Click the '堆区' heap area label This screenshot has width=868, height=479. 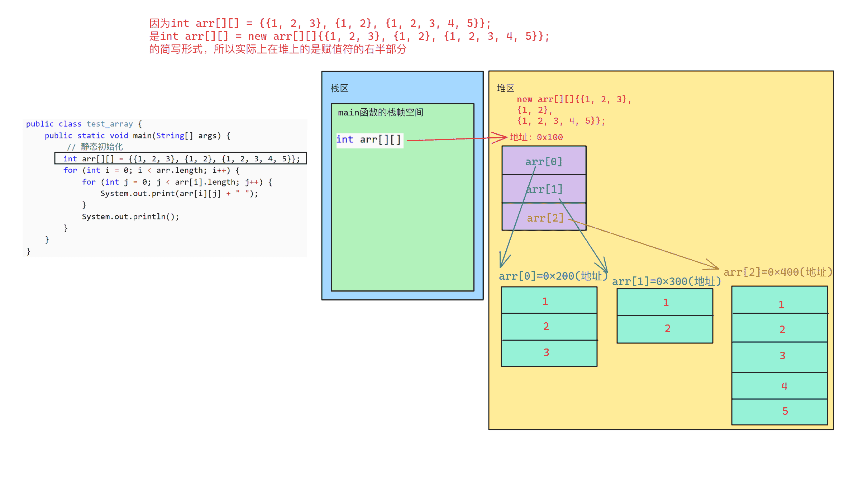[505, 88]
